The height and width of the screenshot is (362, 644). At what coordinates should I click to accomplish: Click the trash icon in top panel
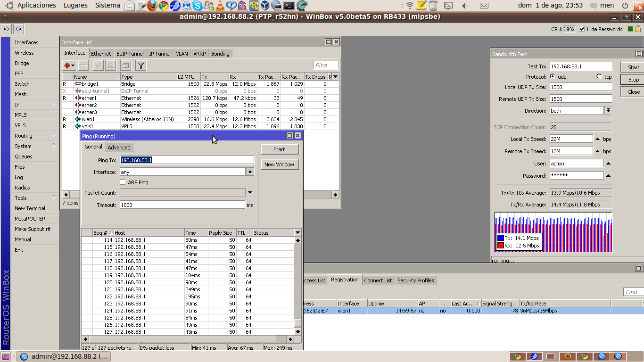[433, 6]
